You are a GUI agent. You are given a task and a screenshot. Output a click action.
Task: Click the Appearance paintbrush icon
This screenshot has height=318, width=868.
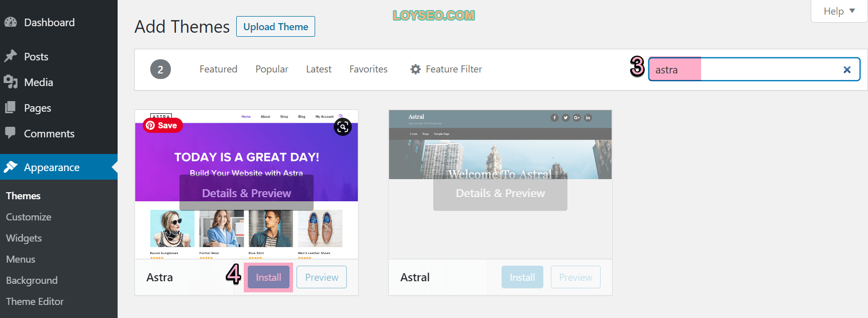(x=11, y=167)
